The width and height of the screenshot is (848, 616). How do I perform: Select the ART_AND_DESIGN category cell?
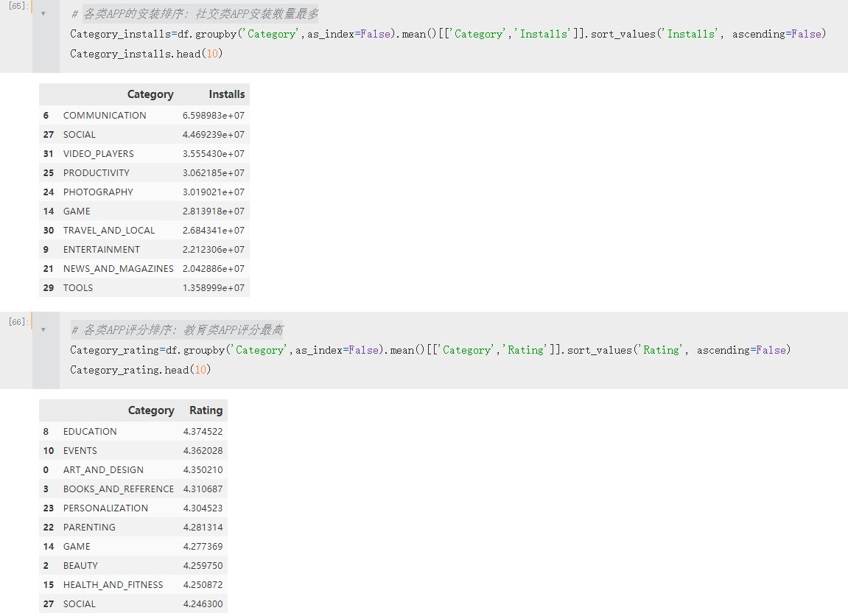(103, 470)
